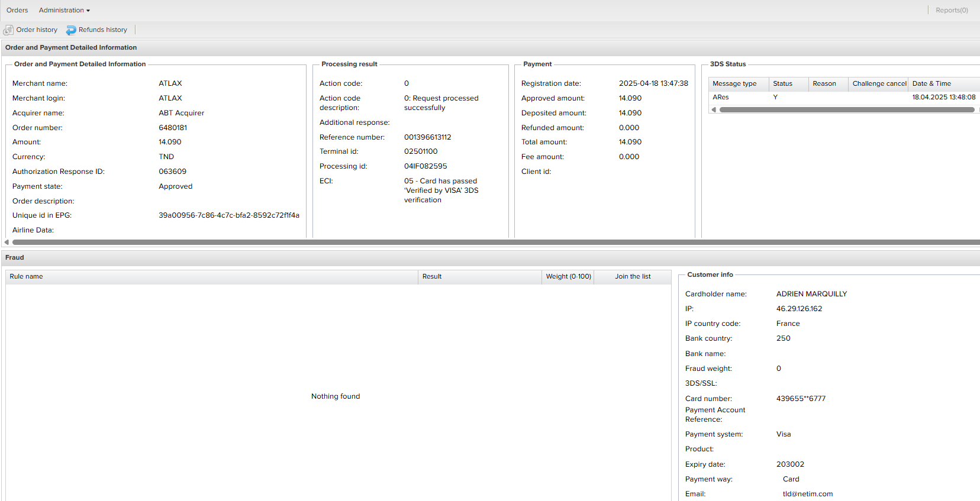980x501 pixels.
Task: Click left arrow of the order details scrollbar
Action: pos(7,242)
